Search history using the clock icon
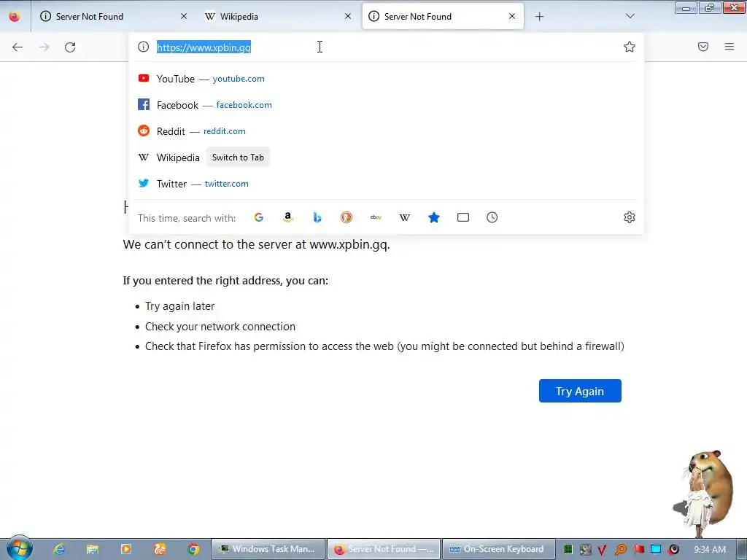 coord(492,217)
